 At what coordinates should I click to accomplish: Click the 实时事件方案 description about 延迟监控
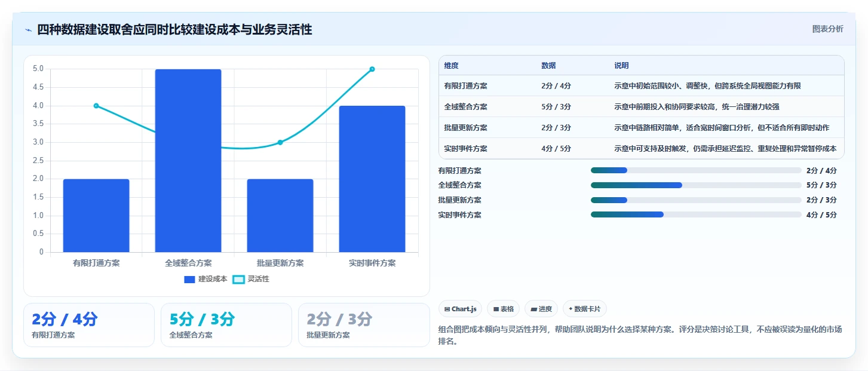(725, 149)
